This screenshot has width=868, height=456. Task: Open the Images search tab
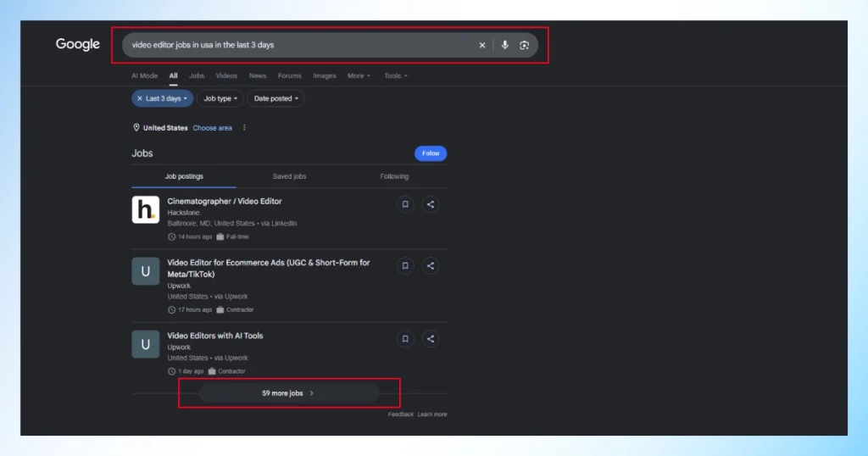tap(325, 75)
